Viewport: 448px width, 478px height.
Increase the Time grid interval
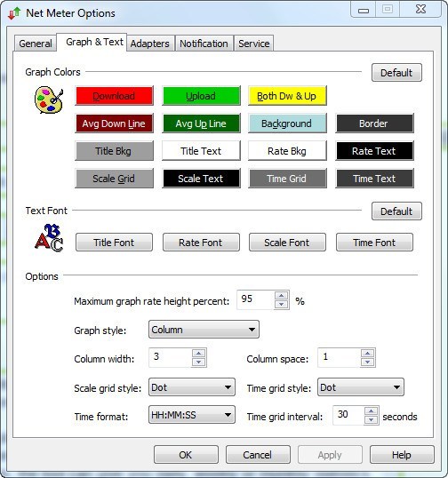[x=372, y=411]
